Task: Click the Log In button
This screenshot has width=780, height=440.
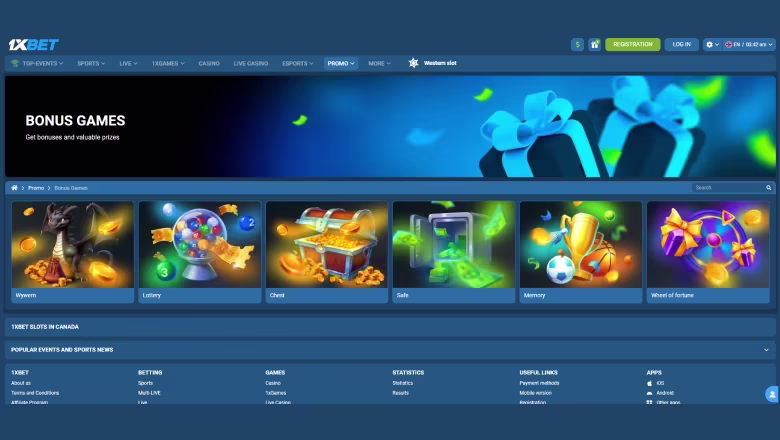Action: 681,44
